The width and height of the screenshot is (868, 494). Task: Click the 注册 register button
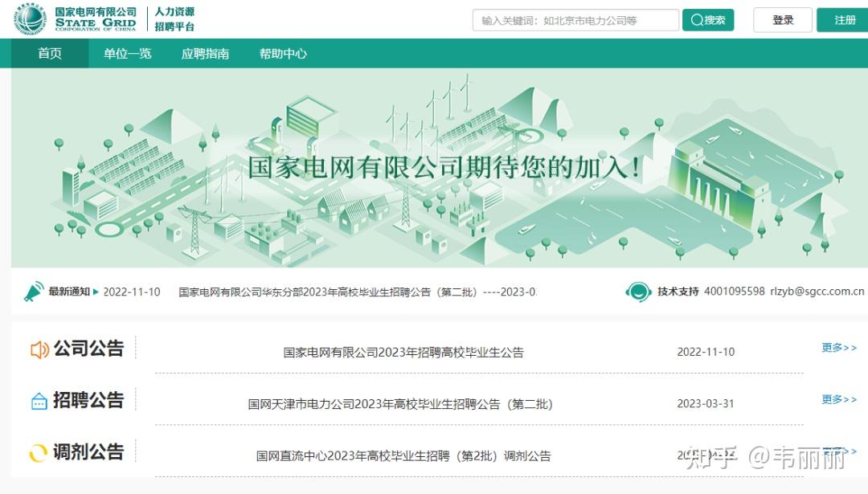(x=843, y=20)
